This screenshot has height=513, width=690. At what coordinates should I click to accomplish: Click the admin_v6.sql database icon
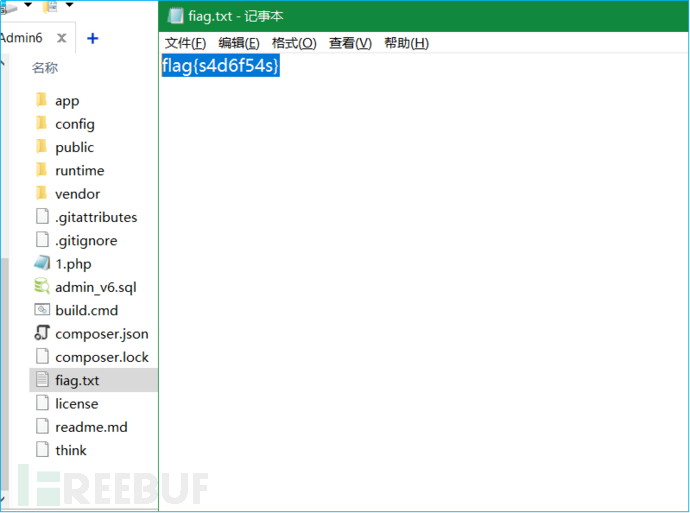click(x=42, y=286)
